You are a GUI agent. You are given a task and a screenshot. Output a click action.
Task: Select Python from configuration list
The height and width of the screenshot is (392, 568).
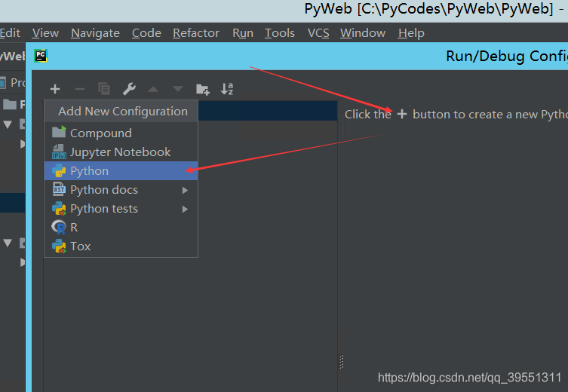(x=121, y=171)
